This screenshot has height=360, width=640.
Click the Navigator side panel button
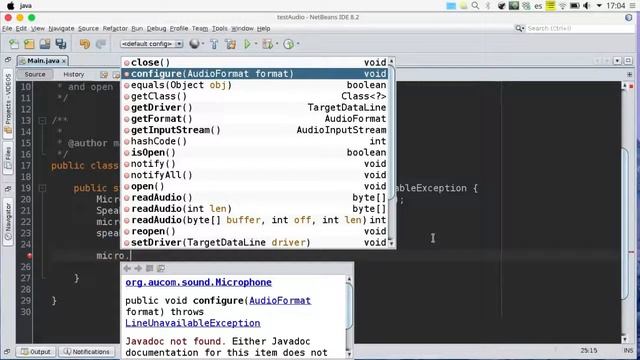point(8,222)
